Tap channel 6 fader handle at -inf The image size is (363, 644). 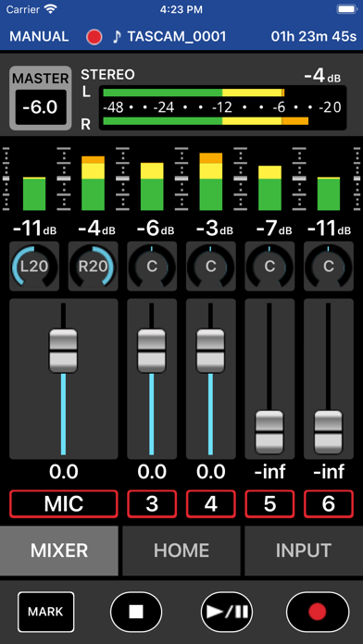click(328, 432)
